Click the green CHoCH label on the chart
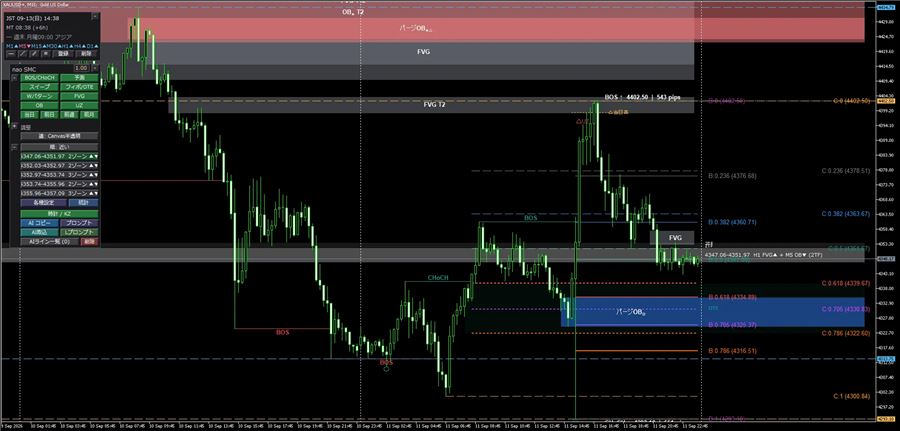This screenshot has width=900, height=431. [x=438, y=278]
